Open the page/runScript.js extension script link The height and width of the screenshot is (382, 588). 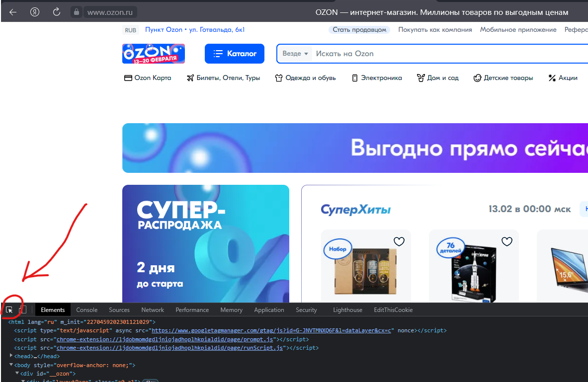pos(169,348)
